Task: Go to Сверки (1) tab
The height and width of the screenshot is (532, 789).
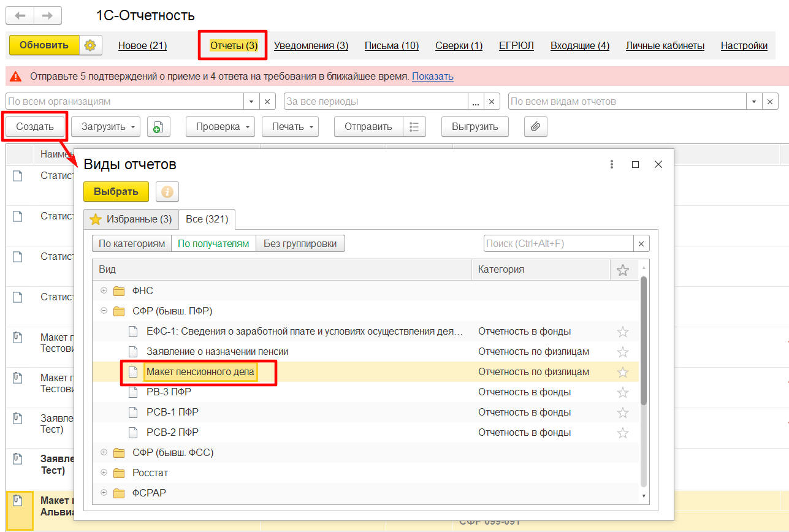Action: pyautogui.click(x=459, y=45)
